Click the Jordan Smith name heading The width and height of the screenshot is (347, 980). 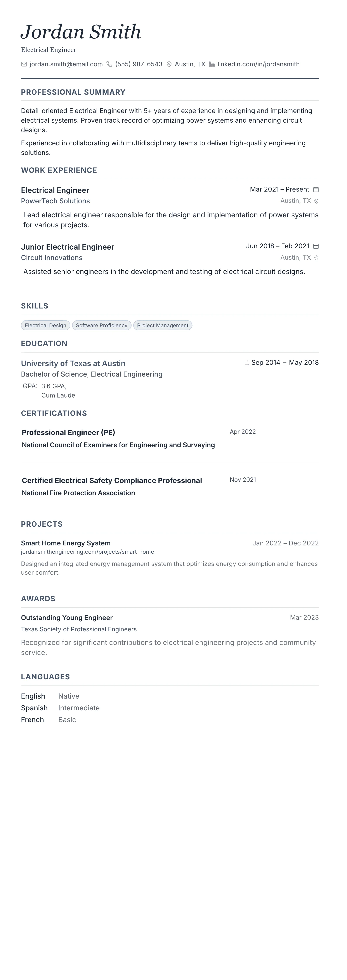click(81, 32)
